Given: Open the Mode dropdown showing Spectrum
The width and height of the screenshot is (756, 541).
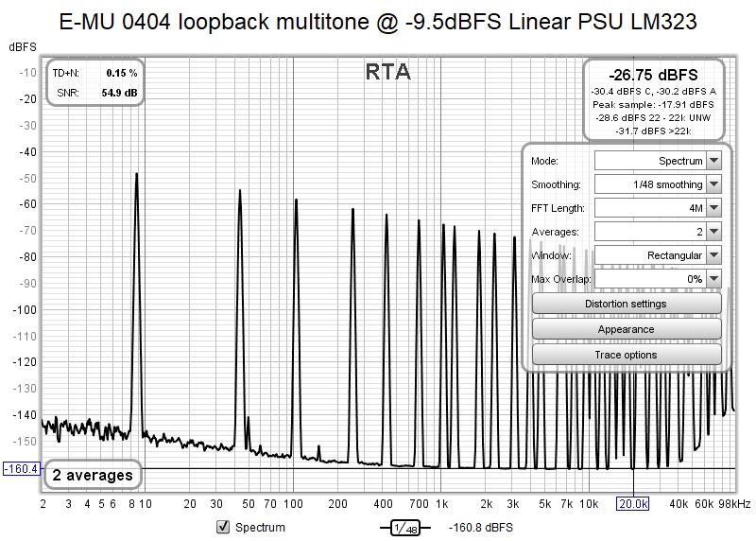Looking at the screenshot, I should 658,161.
